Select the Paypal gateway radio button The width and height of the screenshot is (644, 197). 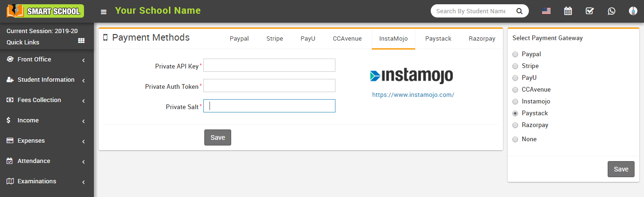coord(515,54)
